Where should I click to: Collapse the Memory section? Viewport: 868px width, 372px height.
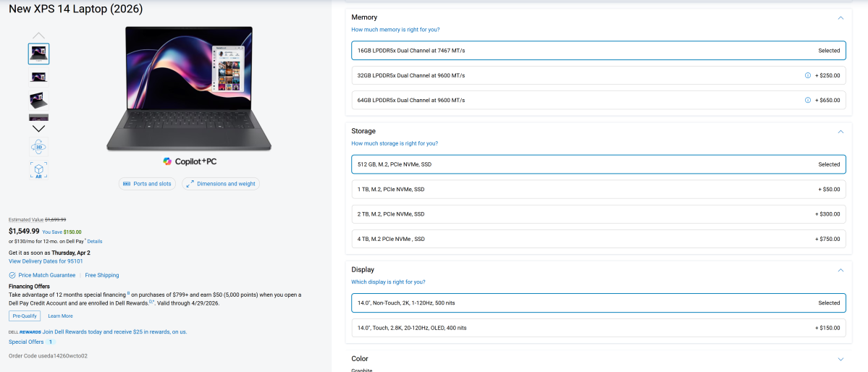click(840, 17)
